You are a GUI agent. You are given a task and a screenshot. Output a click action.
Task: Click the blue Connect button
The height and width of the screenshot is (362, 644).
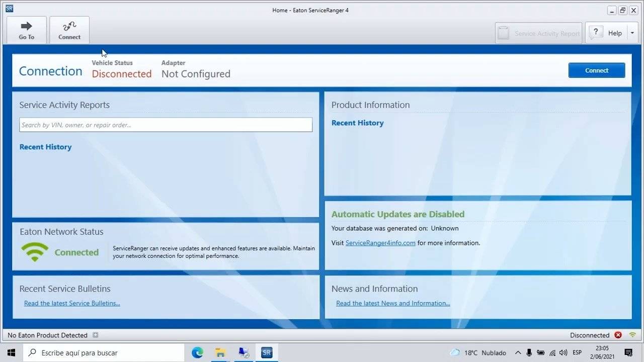click(x=597, y=70)
